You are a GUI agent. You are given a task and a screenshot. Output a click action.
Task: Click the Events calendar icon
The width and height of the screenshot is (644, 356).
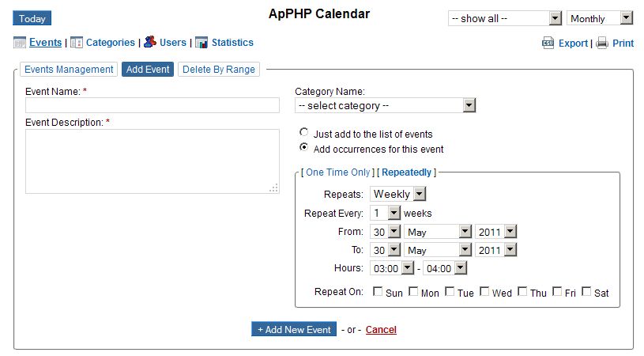(x=20, y=43)
